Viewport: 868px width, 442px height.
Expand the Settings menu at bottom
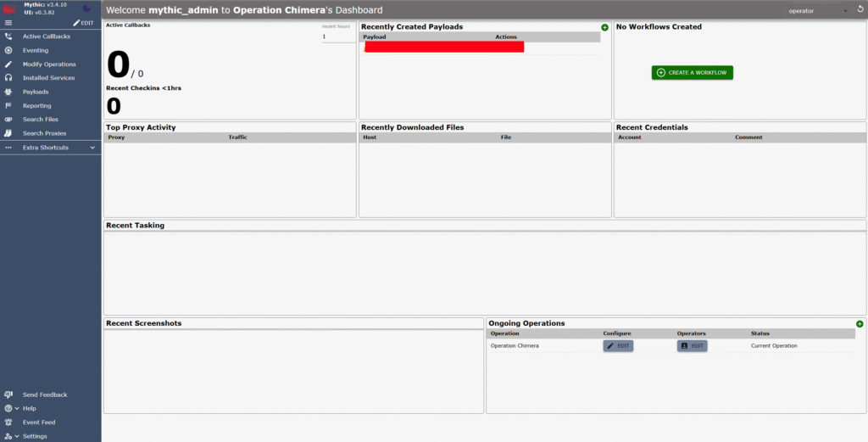(x=50, y=436)
